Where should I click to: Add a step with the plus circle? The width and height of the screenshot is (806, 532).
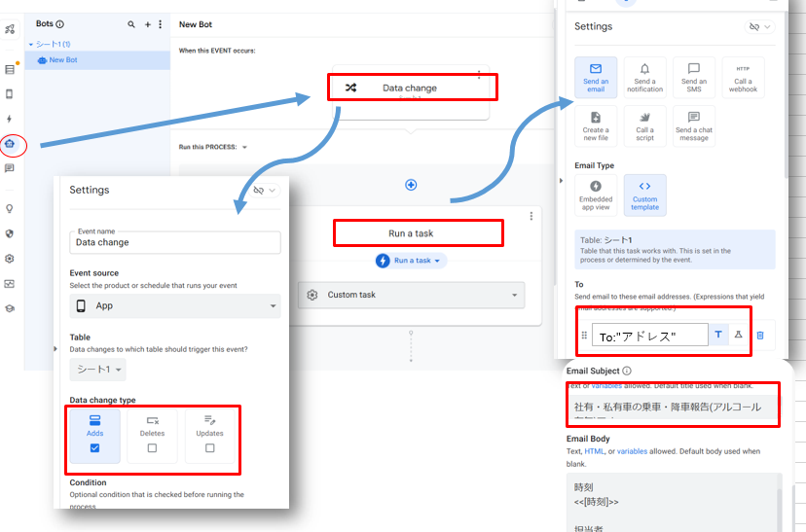click(411, 185)
